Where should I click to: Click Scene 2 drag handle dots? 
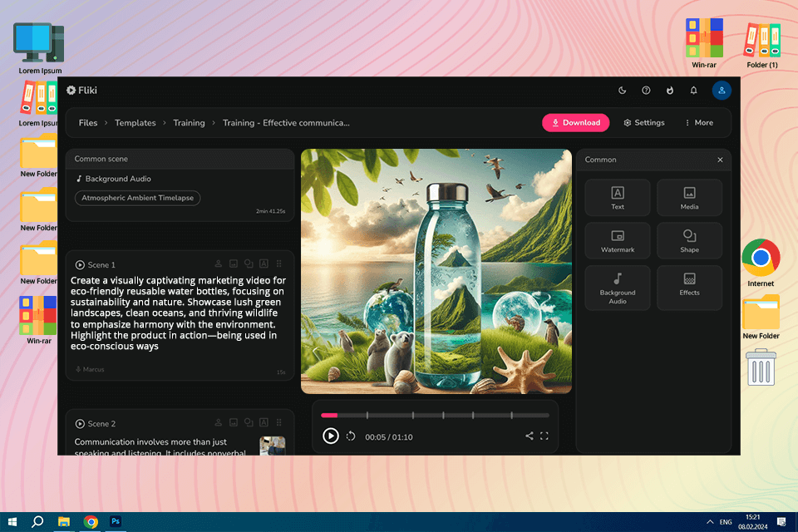(x=279, y=422)
